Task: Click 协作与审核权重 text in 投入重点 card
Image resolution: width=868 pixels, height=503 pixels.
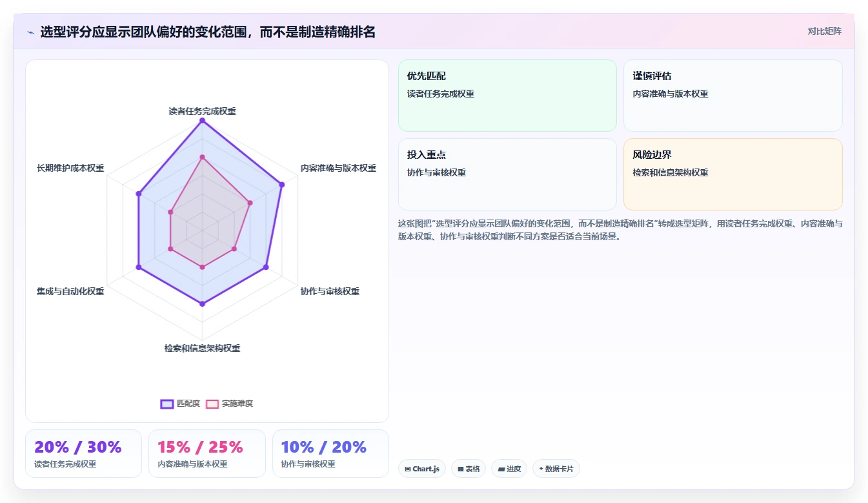Action: point(436,172)
